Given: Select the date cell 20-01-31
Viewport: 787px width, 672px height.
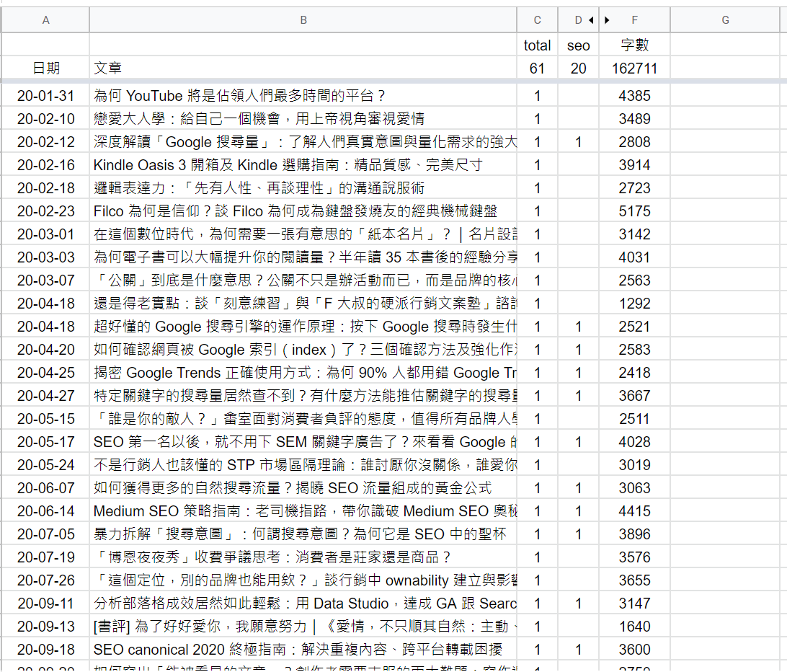Looking at the screenshot, I should 45,96.
